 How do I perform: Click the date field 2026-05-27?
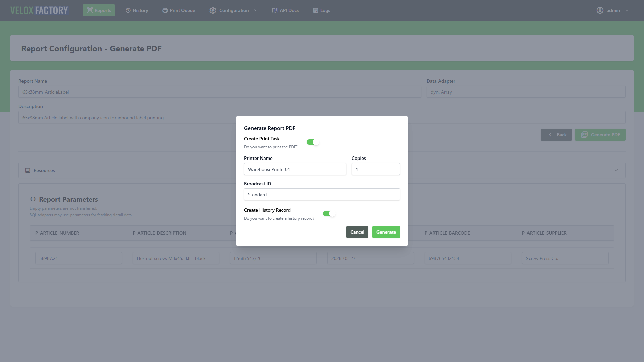[x=371, y=258]
